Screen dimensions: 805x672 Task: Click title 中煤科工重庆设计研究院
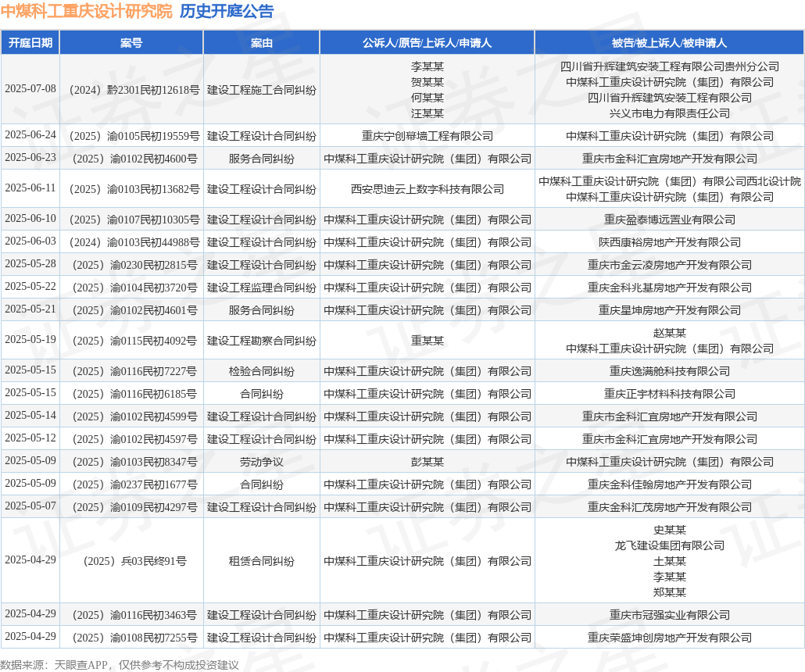(86, 11)
